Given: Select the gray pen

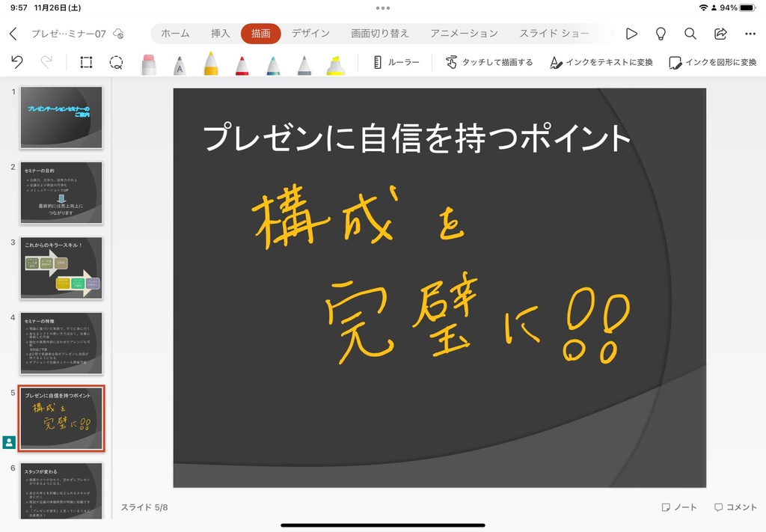Looking at the screenshot, I should click(304, 65).
